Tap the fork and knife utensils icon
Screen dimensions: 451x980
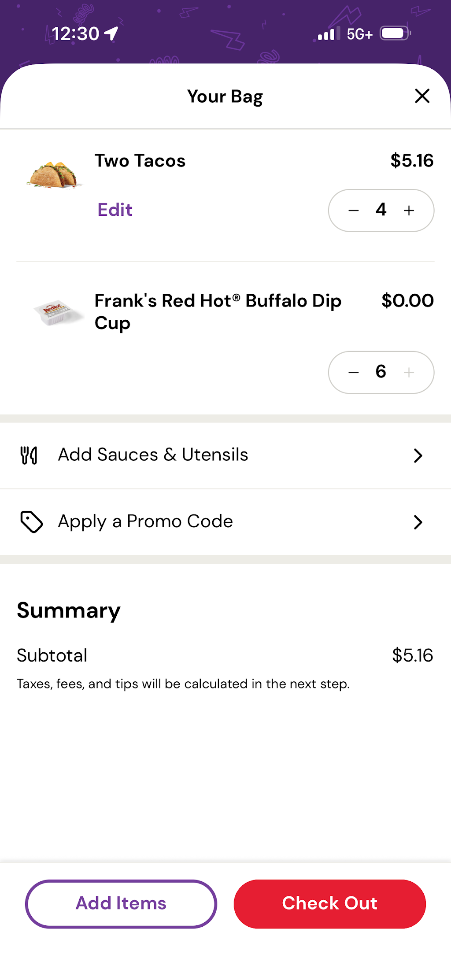point(29,455)
